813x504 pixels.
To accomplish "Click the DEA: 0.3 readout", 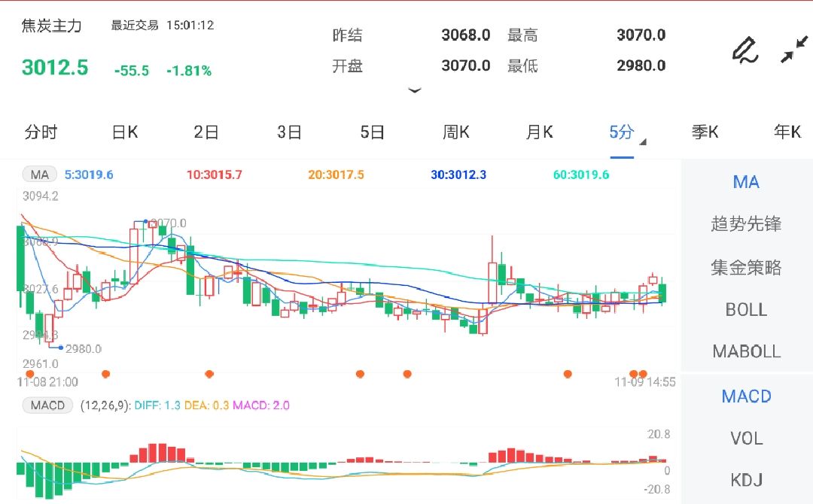I will (x=206, y=405).
